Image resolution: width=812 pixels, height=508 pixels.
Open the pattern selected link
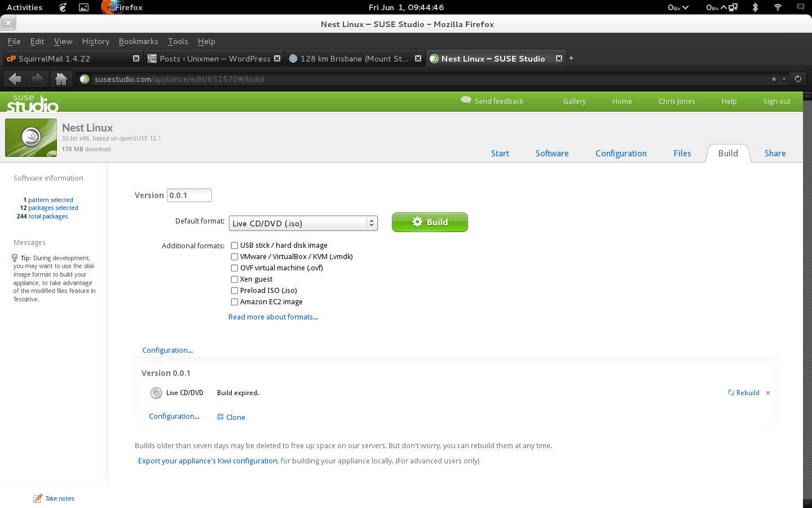[x=51, y=200]
